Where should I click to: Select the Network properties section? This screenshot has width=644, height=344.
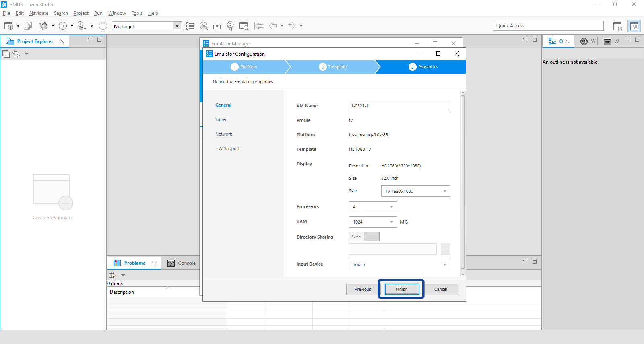[224, 134]
